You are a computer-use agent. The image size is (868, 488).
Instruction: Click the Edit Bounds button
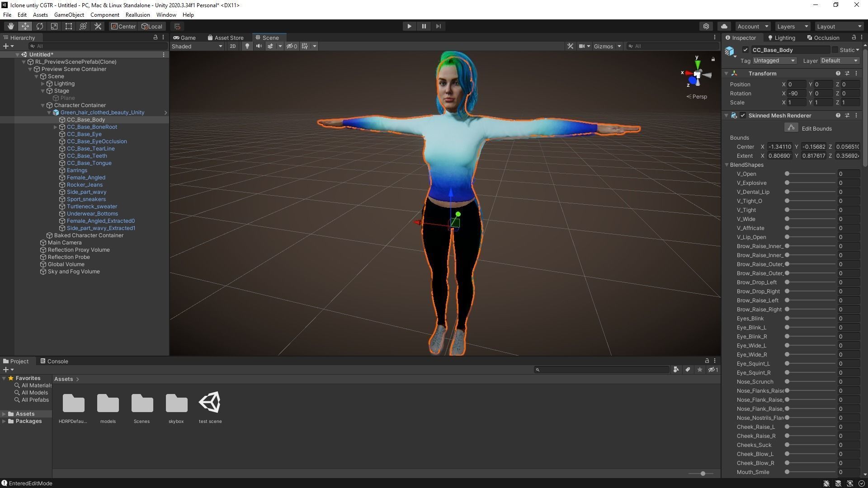(x=791, y=128)
